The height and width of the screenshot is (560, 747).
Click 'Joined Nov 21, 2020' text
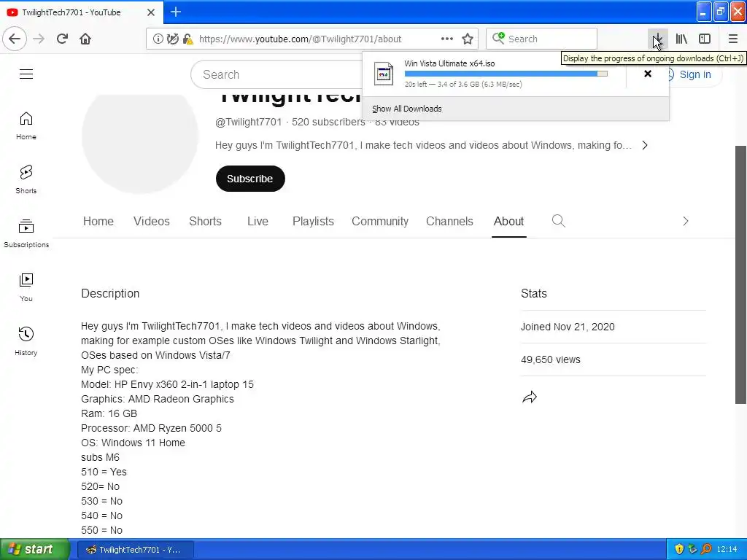point(568,327)
